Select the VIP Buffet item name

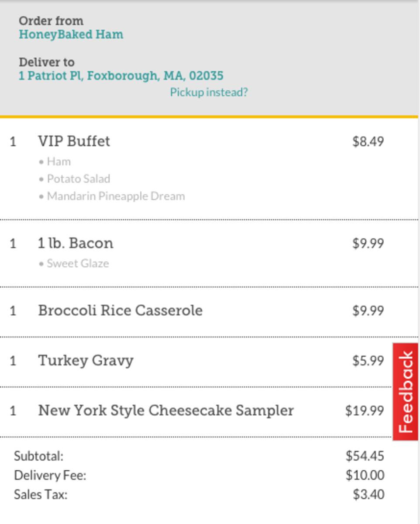point(74,141)
